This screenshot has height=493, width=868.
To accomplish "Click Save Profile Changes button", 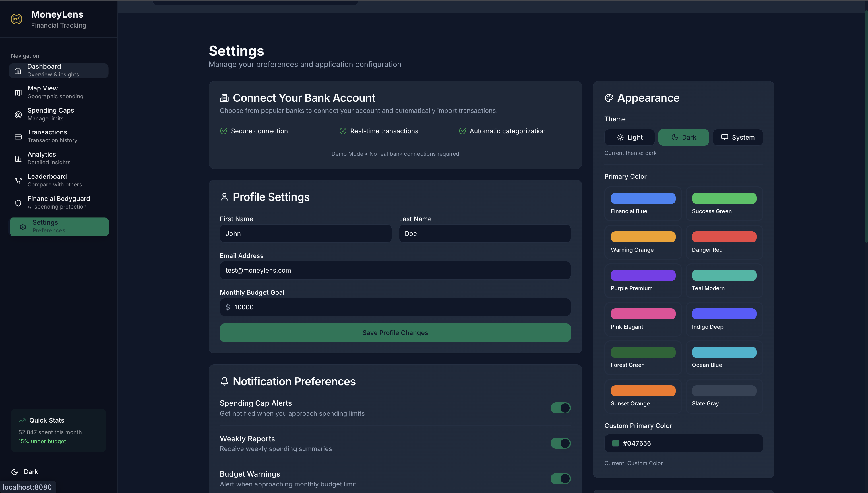I will [x=395, y=332].
